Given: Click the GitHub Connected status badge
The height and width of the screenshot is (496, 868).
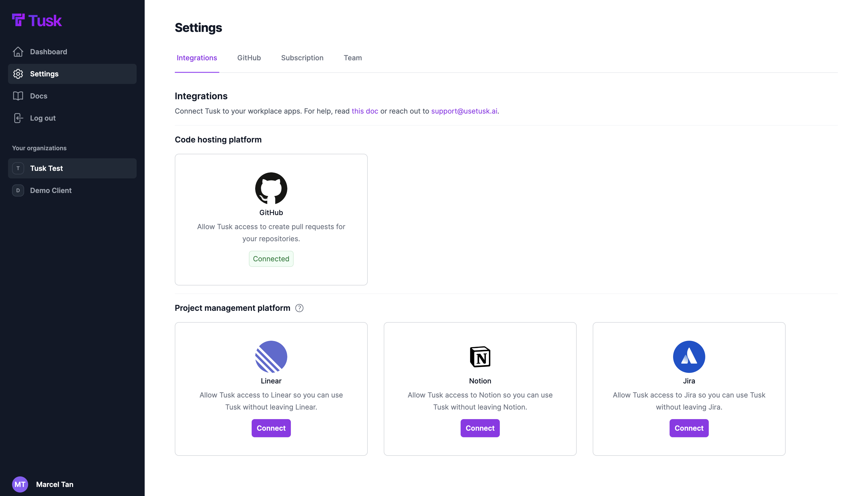Looking at the screenshot, I should point(271,259).
